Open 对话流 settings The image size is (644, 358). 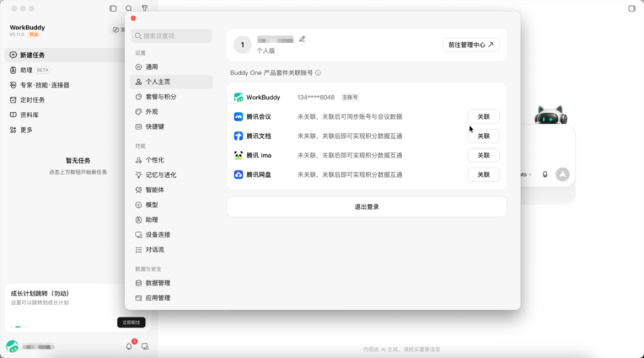[x=171, y=249]
